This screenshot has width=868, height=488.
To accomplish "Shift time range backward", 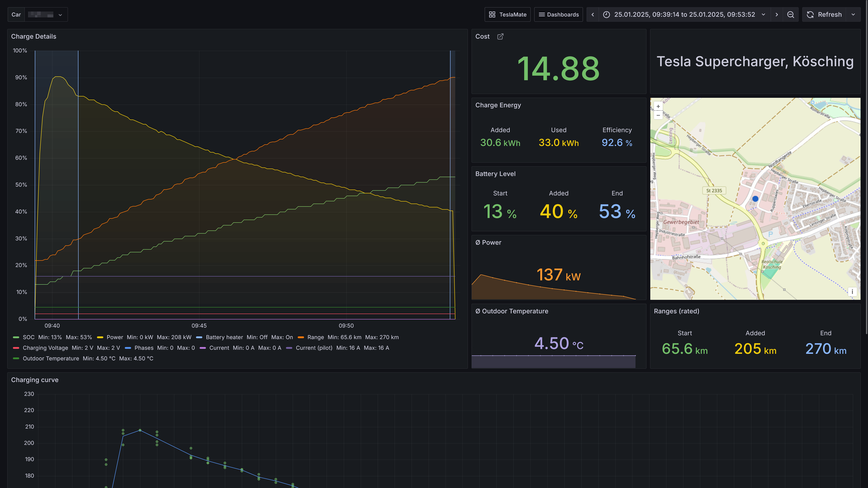I will pos(593,14).
